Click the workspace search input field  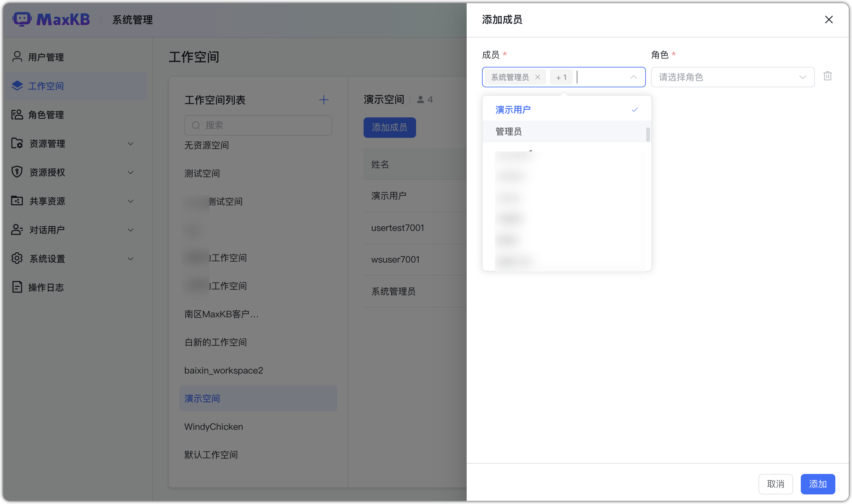coord(258,125)
